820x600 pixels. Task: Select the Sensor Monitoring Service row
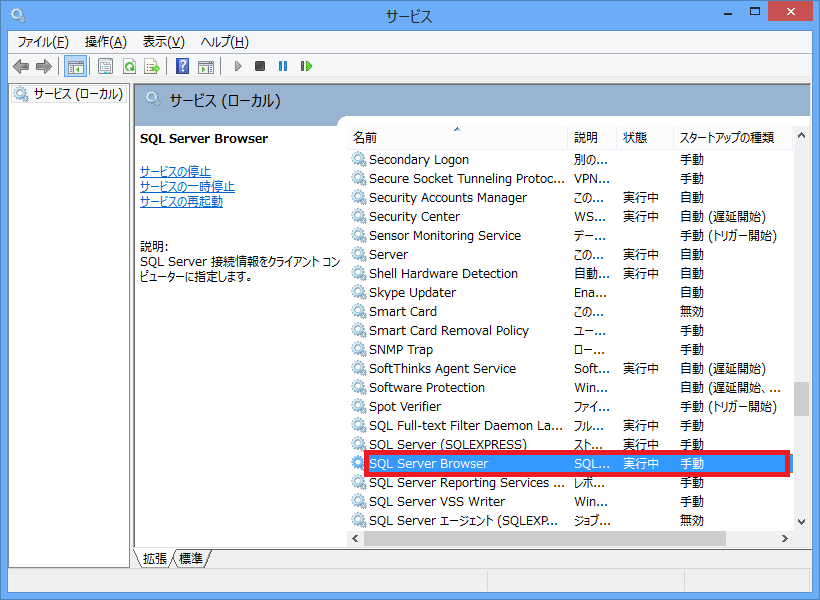[570, 235]
